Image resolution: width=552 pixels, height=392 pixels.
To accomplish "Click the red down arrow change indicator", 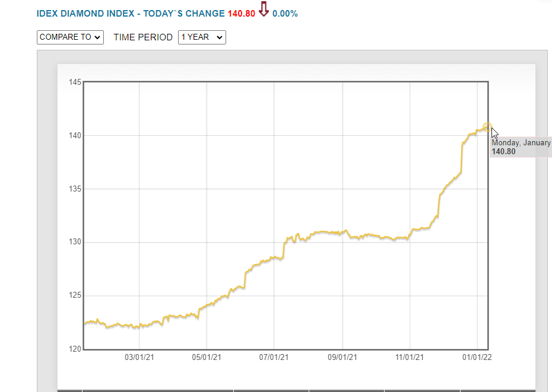I will click(x=264, y=9).
